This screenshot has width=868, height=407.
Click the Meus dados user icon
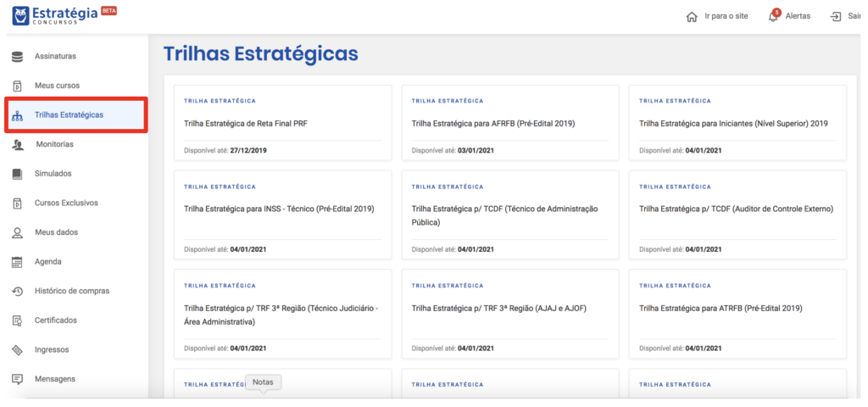click(x=17, y=233)
